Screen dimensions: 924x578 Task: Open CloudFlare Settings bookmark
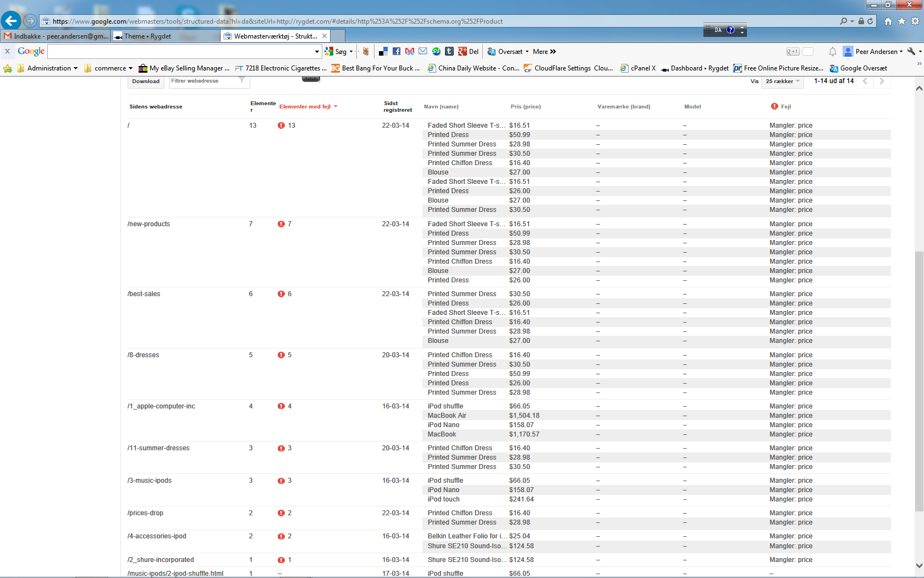pos(569,68)
